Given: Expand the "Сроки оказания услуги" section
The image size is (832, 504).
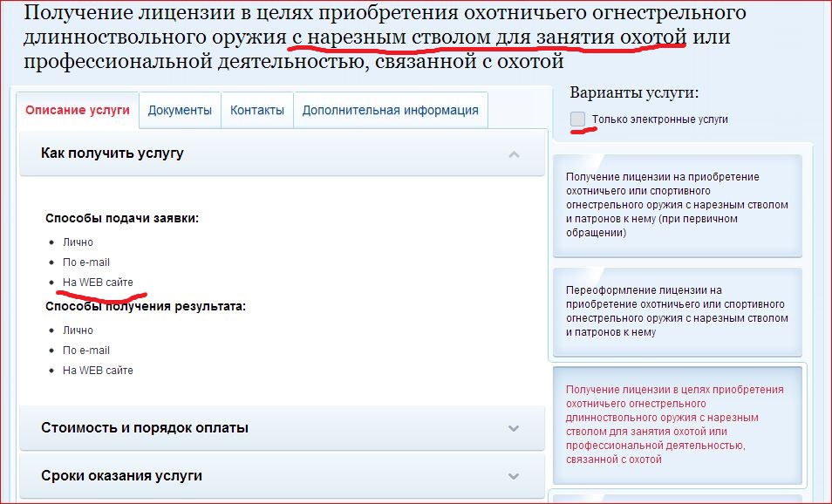Looking at the screenshot, I should point(121,476).
